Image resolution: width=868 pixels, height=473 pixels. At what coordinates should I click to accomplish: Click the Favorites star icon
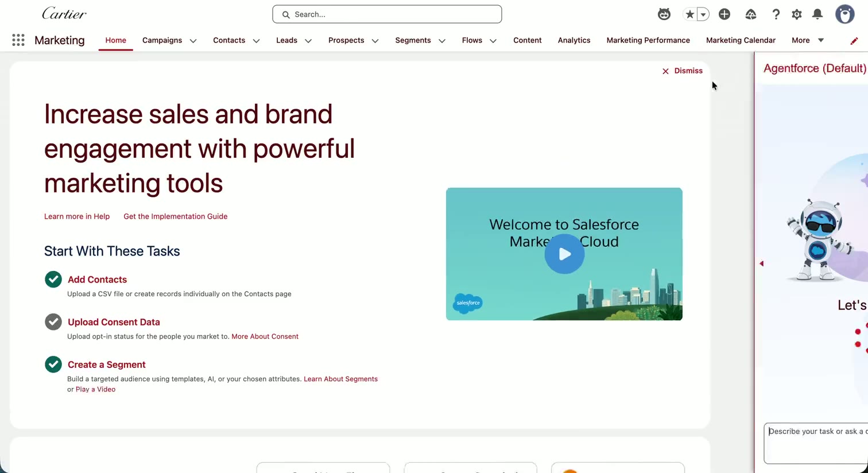tap(689, 14)
